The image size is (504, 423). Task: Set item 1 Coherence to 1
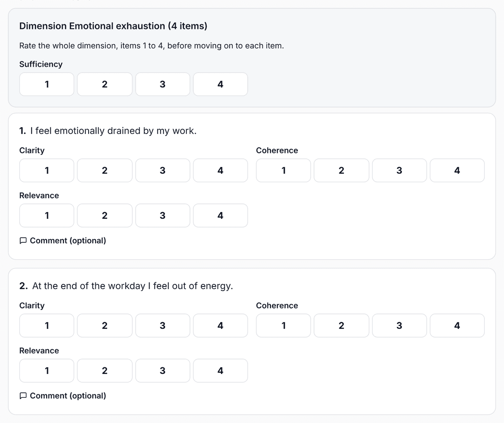point(283,170)
